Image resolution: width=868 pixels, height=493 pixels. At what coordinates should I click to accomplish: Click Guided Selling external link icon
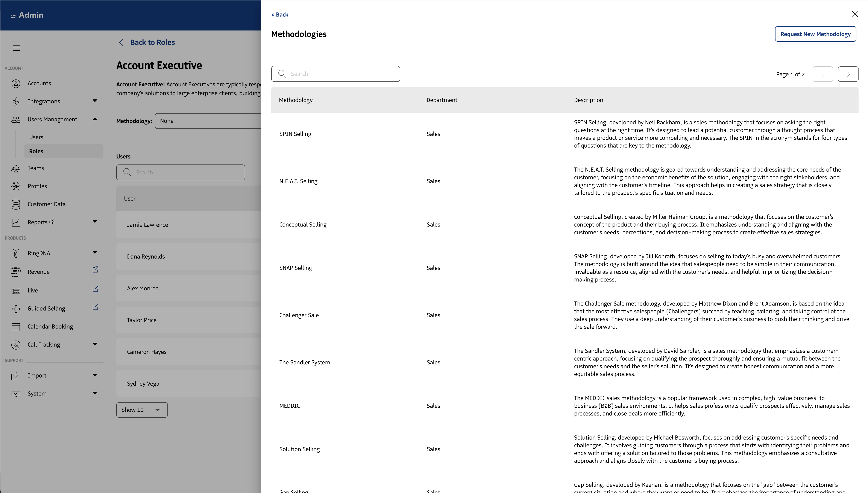coord(96,307)
